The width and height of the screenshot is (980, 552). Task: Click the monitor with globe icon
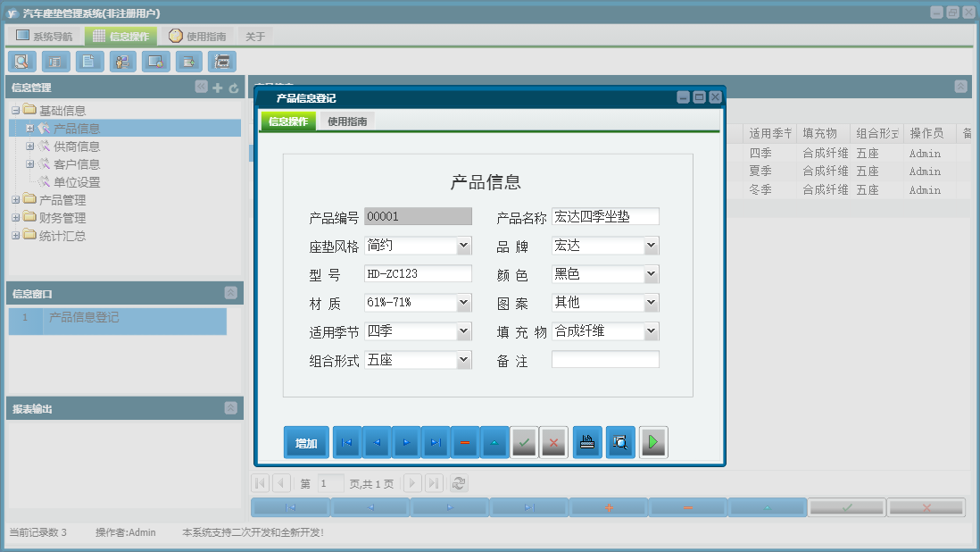click(155, 62)
